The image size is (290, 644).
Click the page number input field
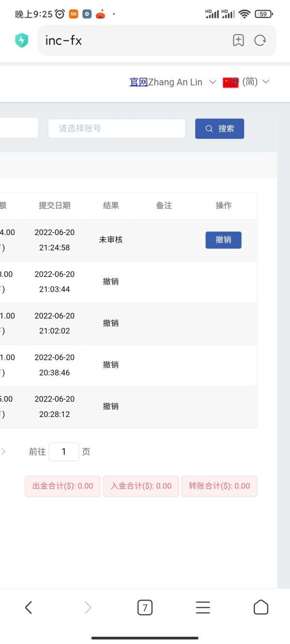tap(64, 452)
